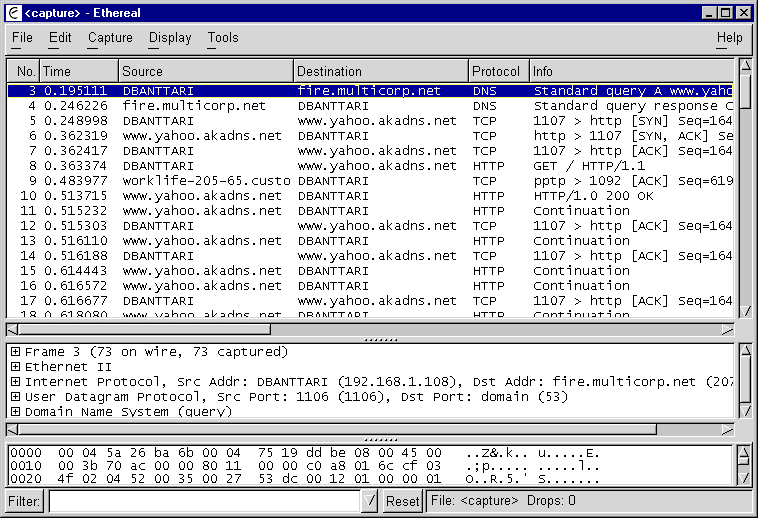Select packet 12 at time 0.515303
This screenshot has width=758, height=518.
pyautogui.click(x=370, y=226)
